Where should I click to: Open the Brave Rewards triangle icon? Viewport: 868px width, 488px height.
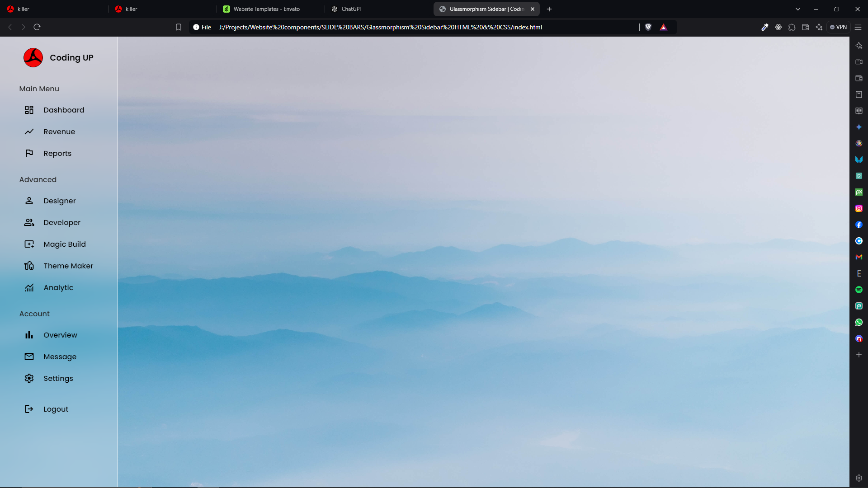click(x=663, y=27)
